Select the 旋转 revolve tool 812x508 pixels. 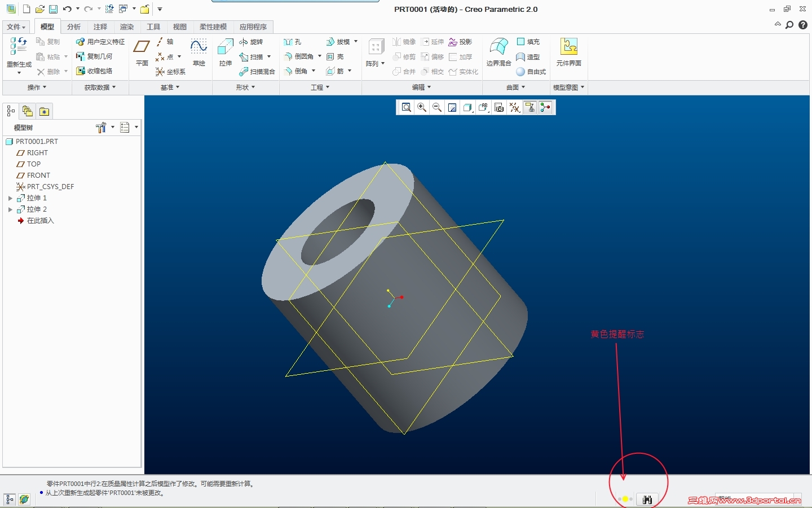tap(251, 42)
